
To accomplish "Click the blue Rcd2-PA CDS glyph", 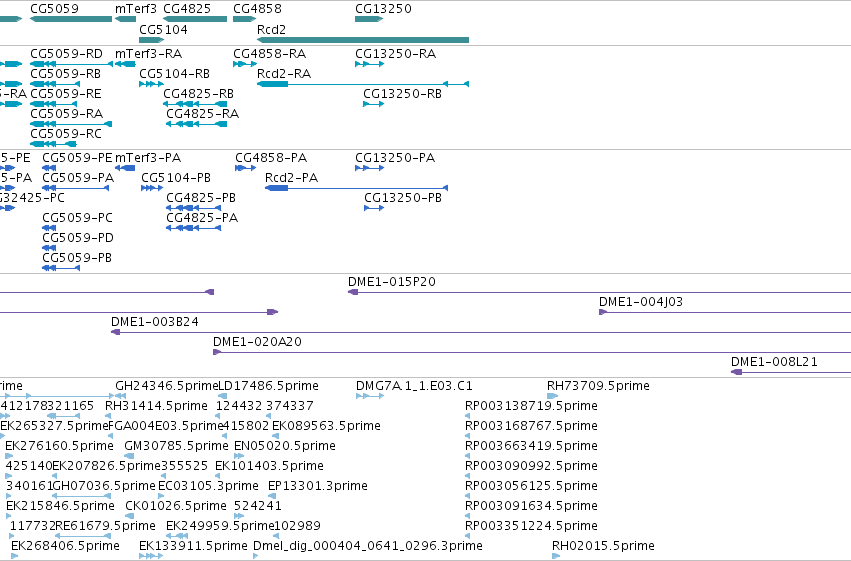I will 356,188.
